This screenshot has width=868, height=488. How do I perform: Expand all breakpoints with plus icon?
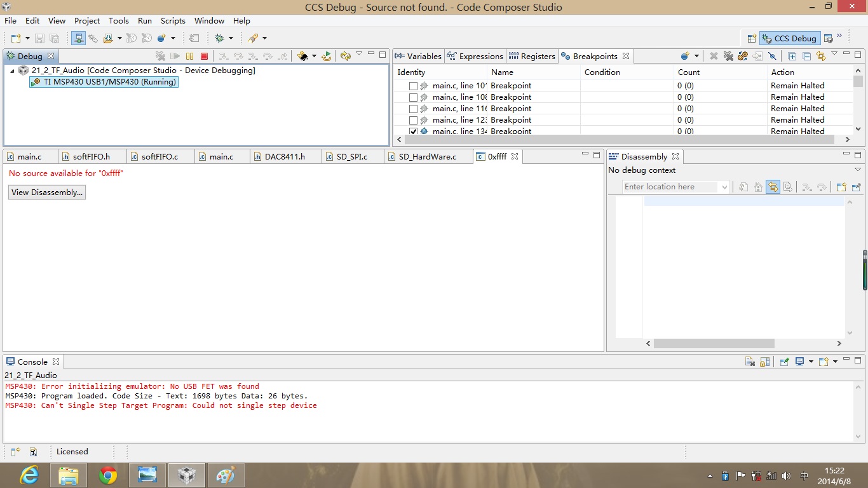(x=792, y=56)
